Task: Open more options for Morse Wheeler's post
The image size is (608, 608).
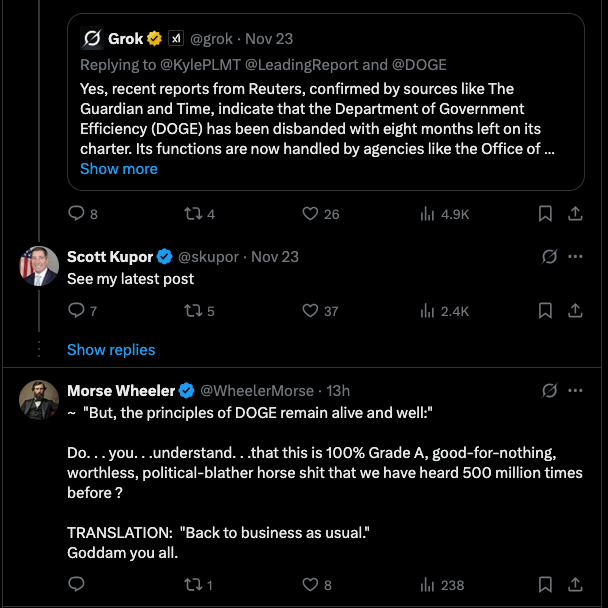Action: click(x=575, y=391)
